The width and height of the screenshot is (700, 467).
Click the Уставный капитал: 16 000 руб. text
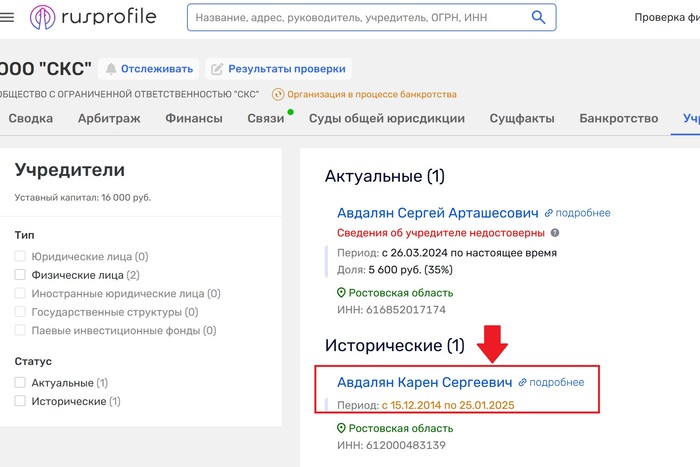83,197
